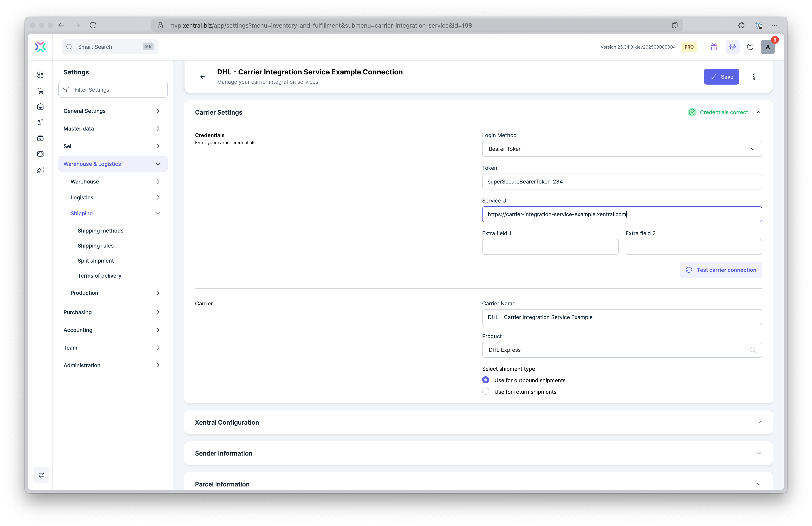Click the Xentral logo icon

click(x=40, y=47)
